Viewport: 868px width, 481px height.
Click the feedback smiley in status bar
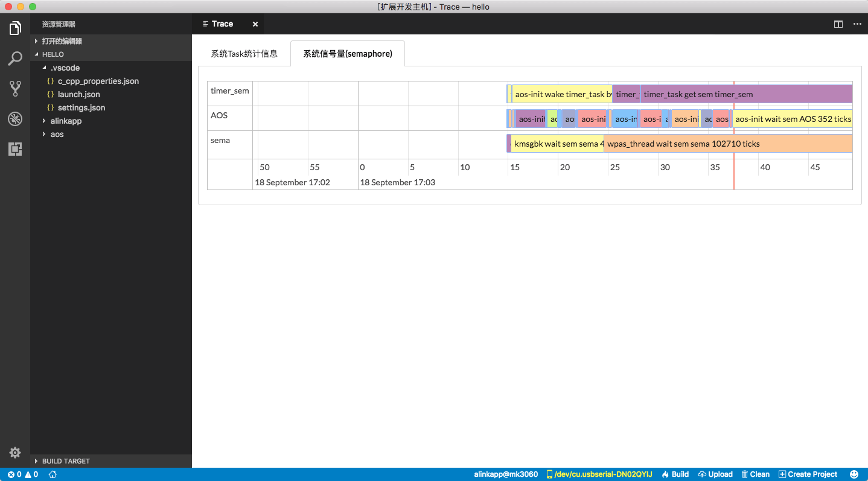point(854,474)
